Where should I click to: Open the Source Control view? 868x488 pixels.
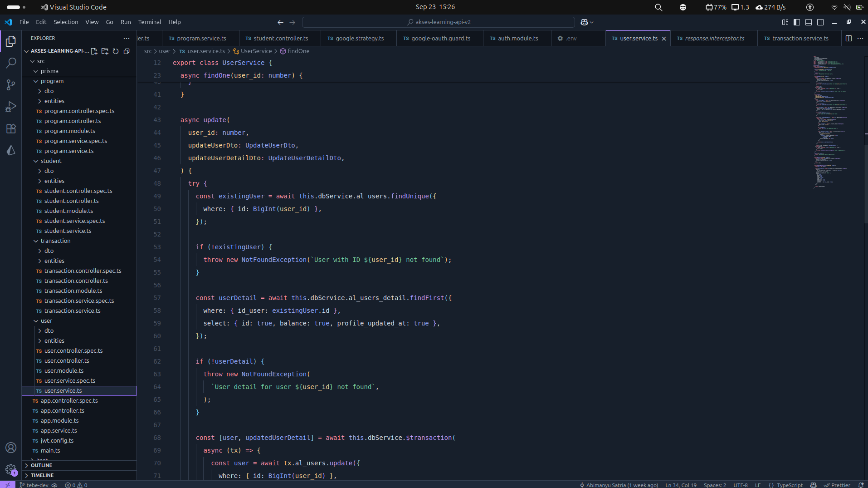11,85
